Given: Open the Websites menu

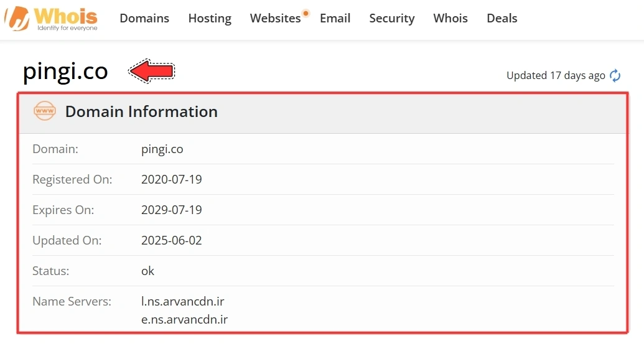Looking at the screenshot, I should 275,18.
